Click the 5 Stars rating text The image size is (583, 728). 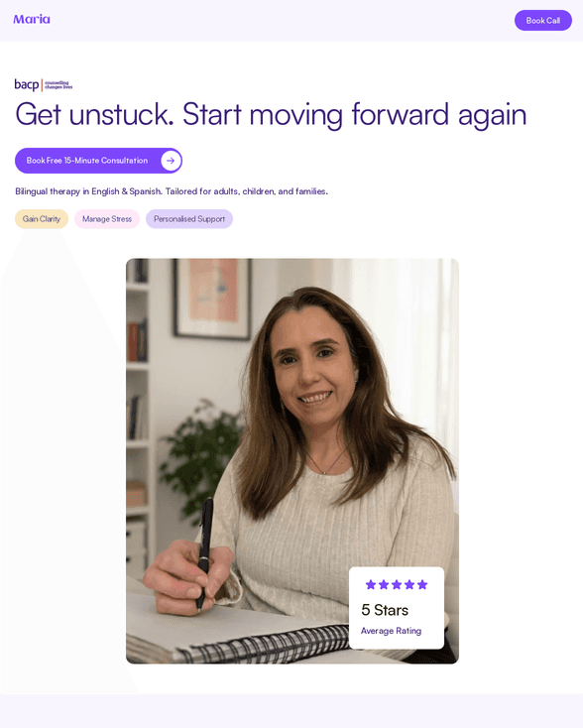(385, 610)
